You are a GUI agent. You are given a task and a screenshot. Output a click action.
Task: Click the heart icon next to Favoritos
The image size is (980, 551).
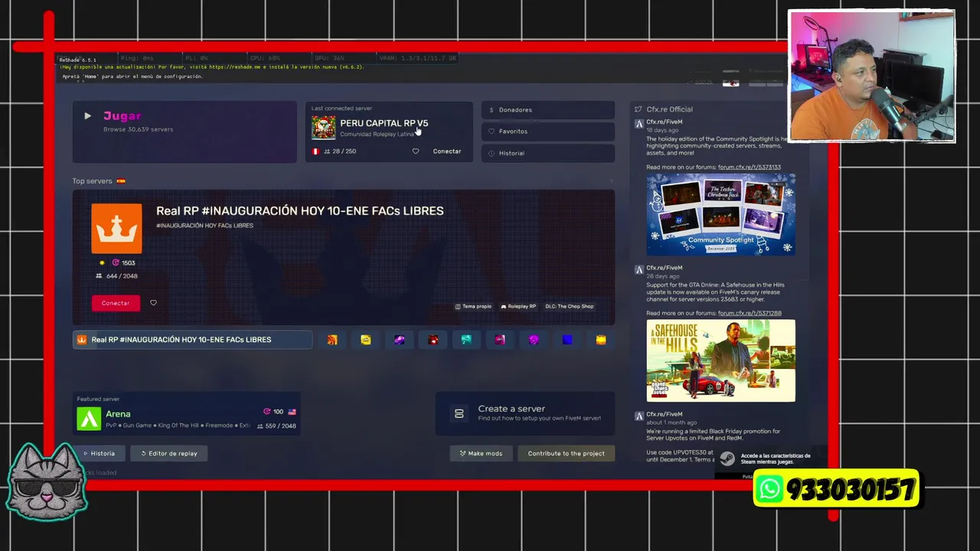pos(492,132)
